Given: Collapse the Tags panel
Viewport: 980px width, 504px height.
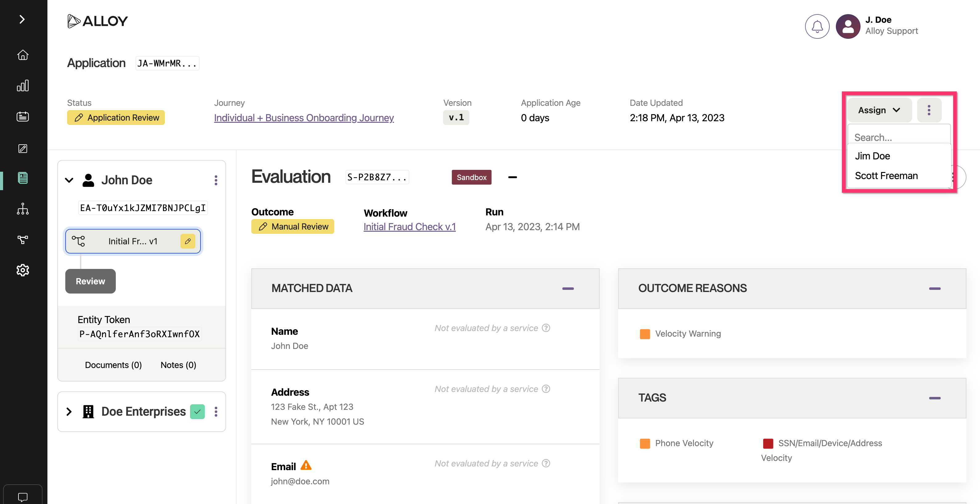Looking at the screenshot, I should click(x=935, y=398).
